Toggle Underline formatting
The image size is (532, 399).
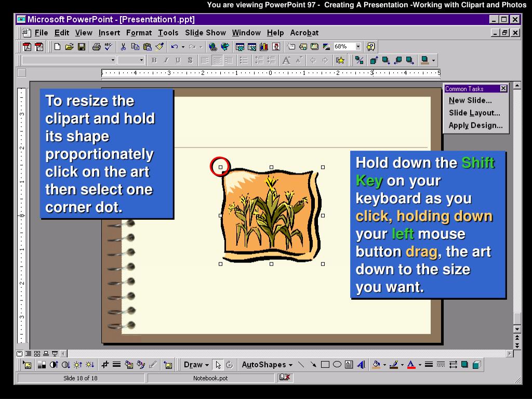178,60
